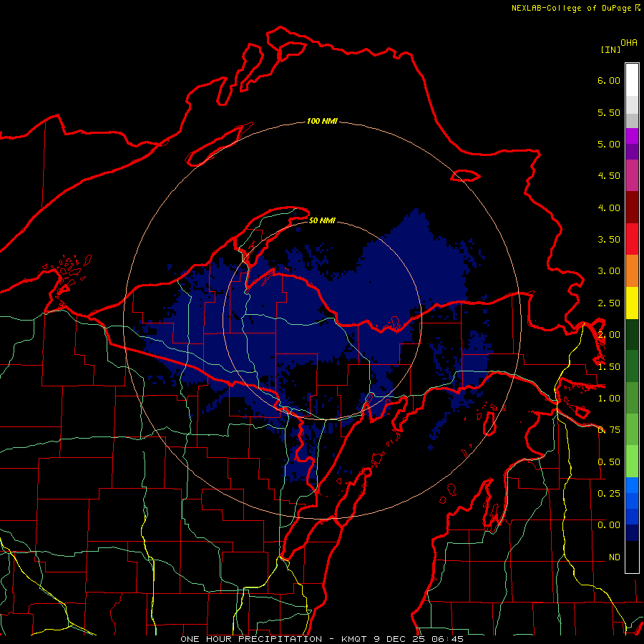Select the navy swatch just above ND
The width and height of the screenshot is (644, 644).
[632, 533]
